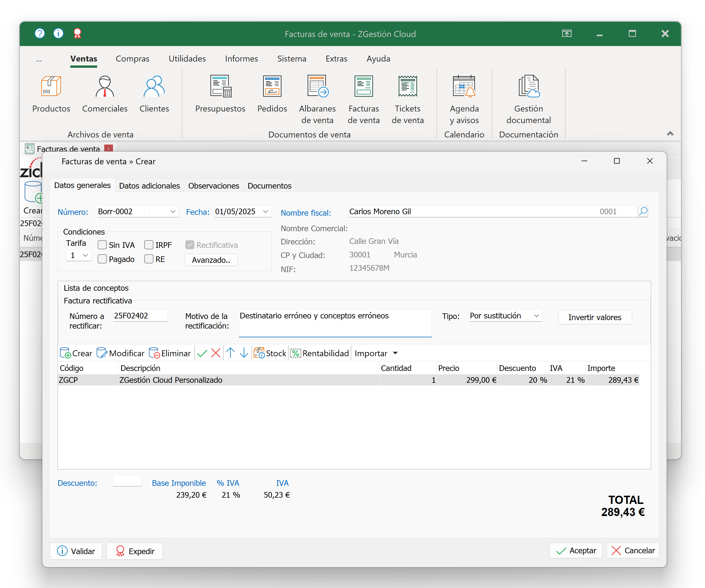Click Aceptar to save the invoice

point(576,551)
